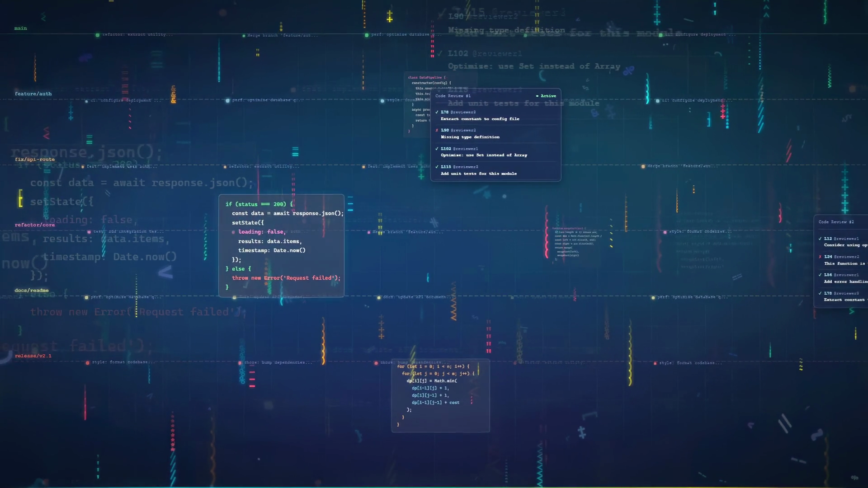The width and height of the screenshot is (868, 488).
Task: Click the 'if (status === 200) {' code line
Action: click(259, 204)
